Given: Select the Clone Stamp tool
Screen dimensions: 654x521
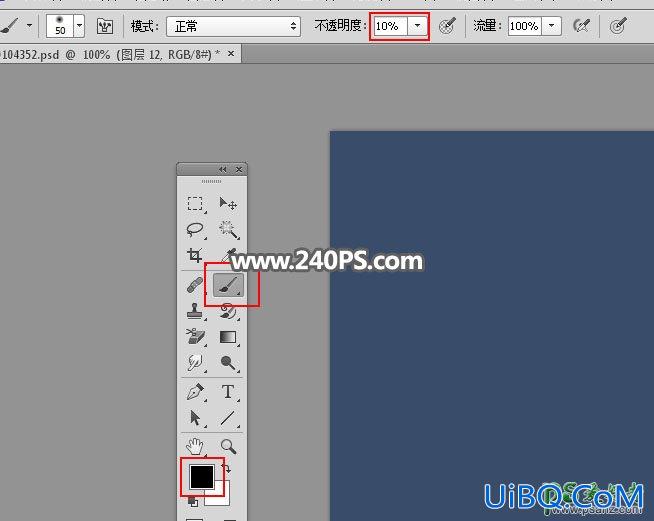Looking at the screenshot, I should (x=194, y=311).
